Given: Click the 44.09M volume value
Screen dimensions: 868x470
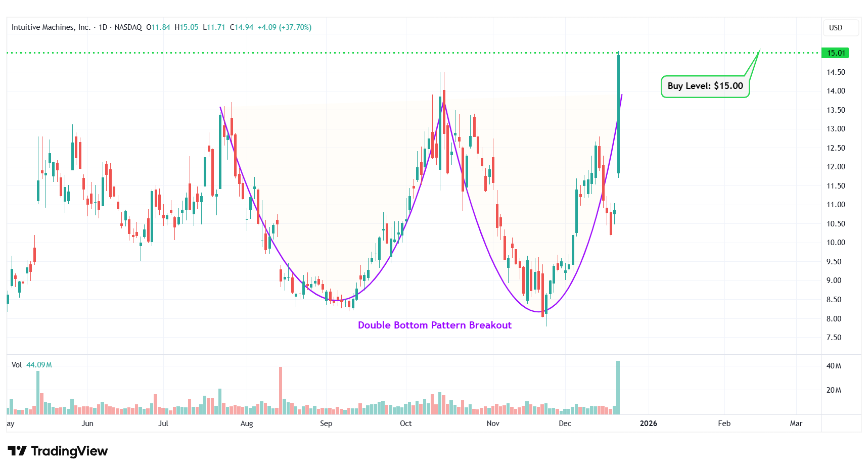Looking at the screenshot, I should pyautogui.click(x=39, y=365).
